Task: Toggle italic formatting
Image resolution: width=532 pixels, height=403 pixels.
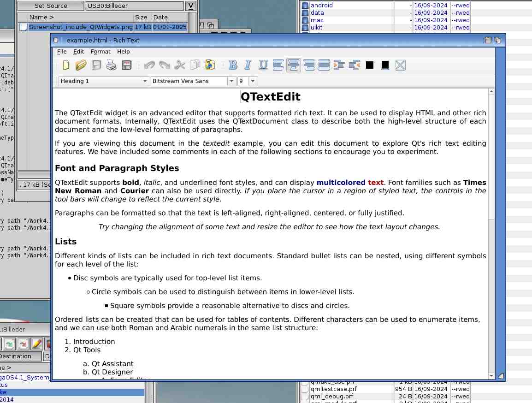Action: pos(248,65)
